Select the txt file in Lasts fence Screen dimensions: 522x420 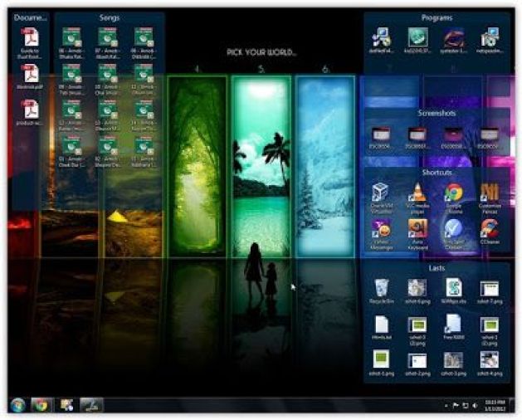coord(381,327)
